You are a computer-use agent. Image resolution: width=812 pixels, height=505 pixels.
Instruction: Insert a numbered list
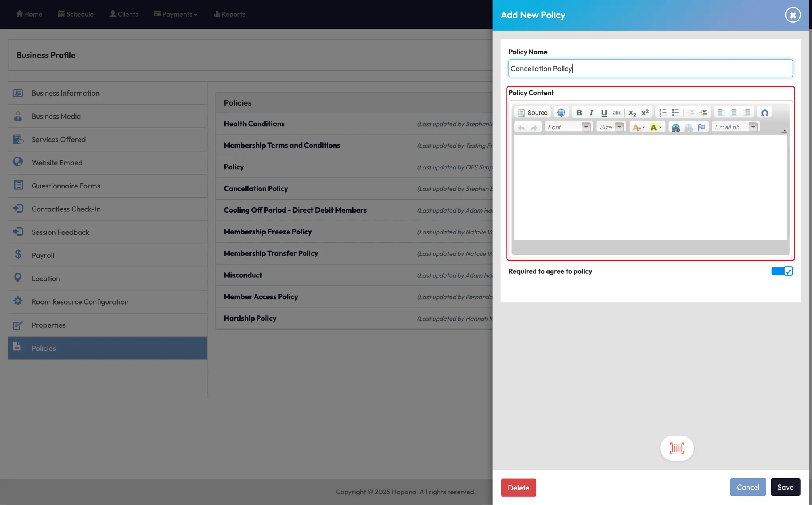663,113
